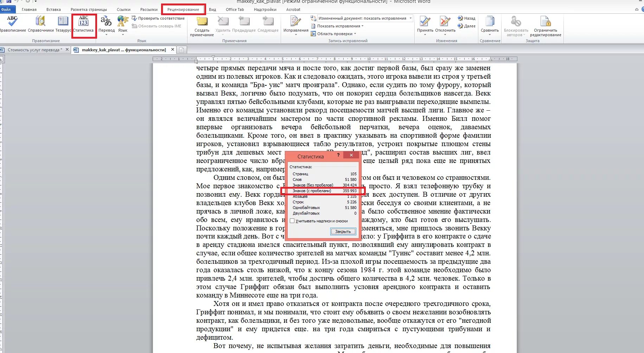Viewport: 644px width, 353px height.
Task: Expand the Отклонить dropdown arrow
Action: 445,35
